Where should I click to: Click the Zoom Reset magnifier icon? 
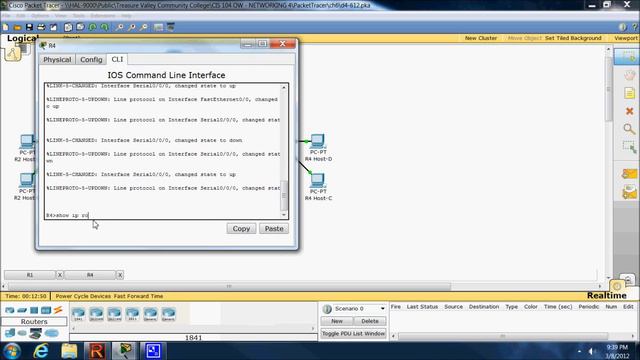[131, 27]
